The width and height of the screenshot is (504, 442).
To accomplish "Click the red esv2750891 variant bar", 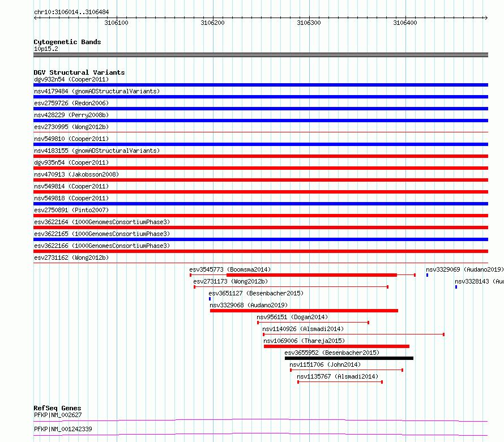I will pyautogui.click(x=260, y=216).
